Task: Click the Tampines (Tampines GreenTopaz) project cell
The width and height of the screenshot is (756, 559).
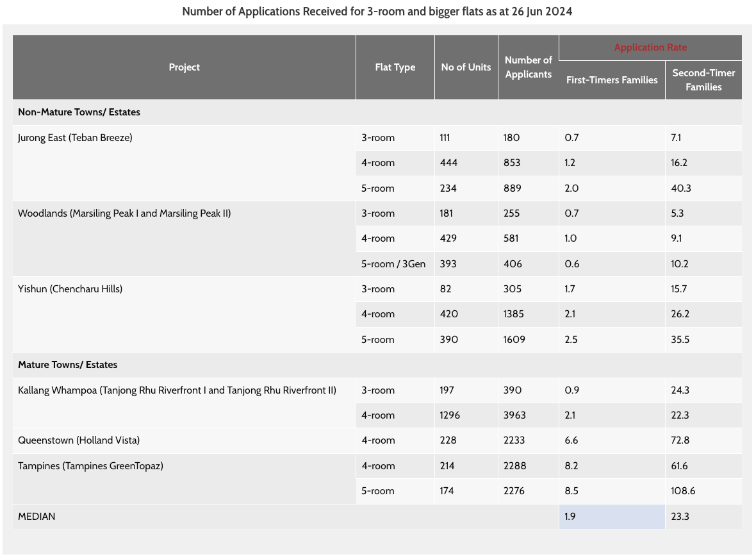Action: pos(184,478)
